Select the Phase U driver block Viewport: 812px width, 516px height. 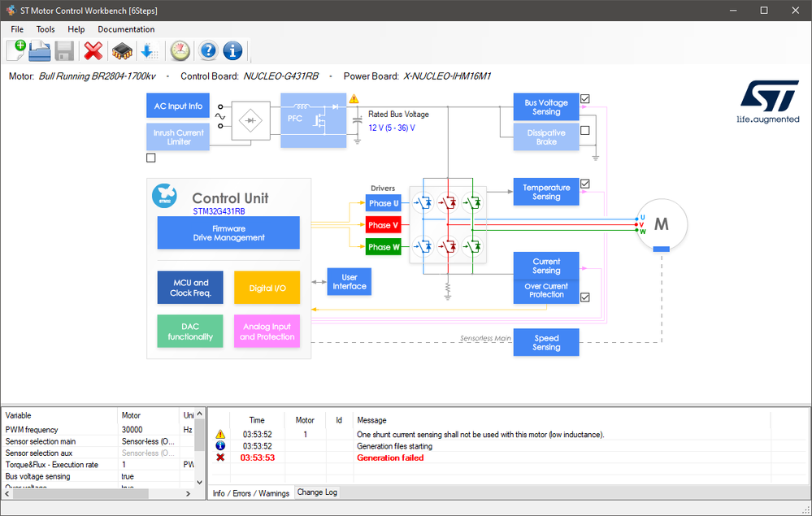click(384, 203)
